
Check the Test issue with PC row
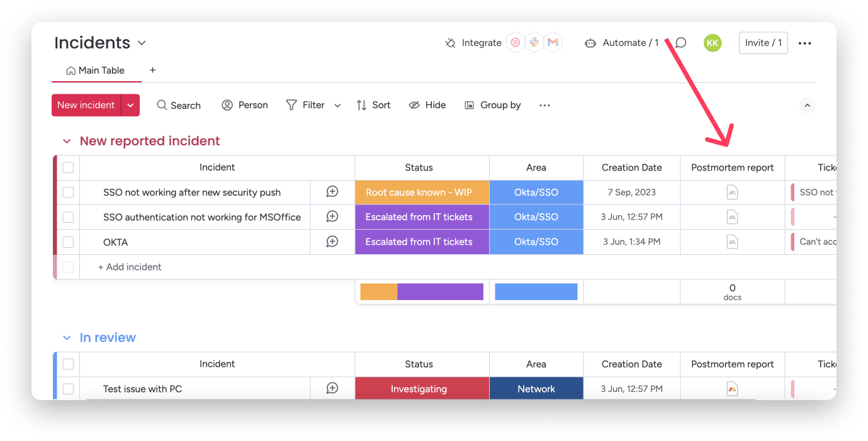tap(68, 389)
